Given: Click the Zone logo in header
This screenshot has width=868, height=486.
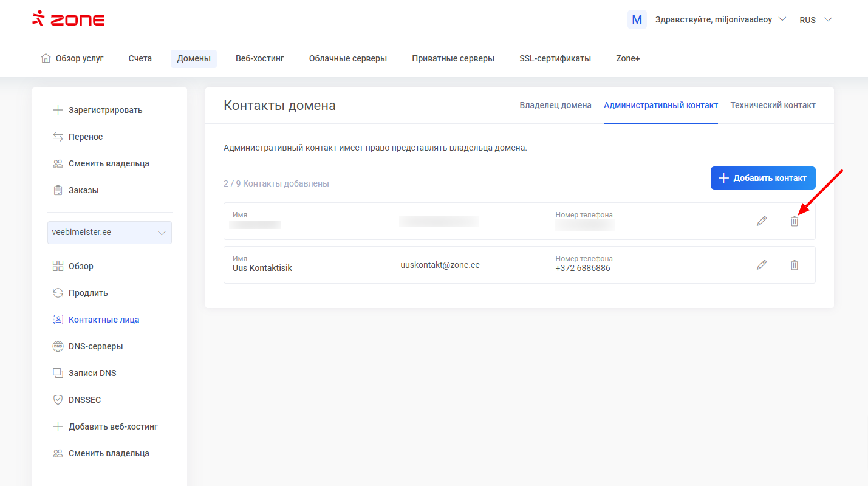Looking at the screenshot, I should click(x=69, y=19).
